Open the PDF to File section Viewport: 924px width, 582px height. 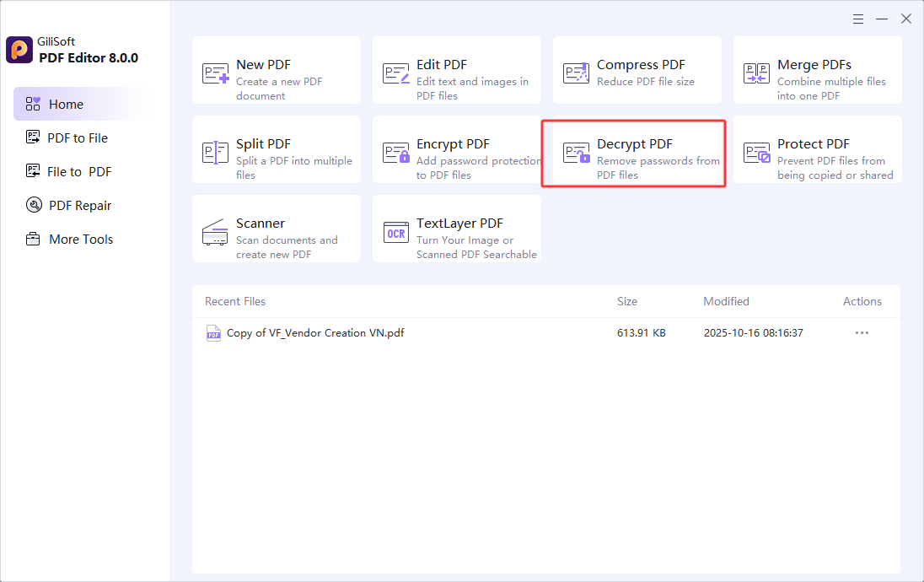(x=78, y=138)
